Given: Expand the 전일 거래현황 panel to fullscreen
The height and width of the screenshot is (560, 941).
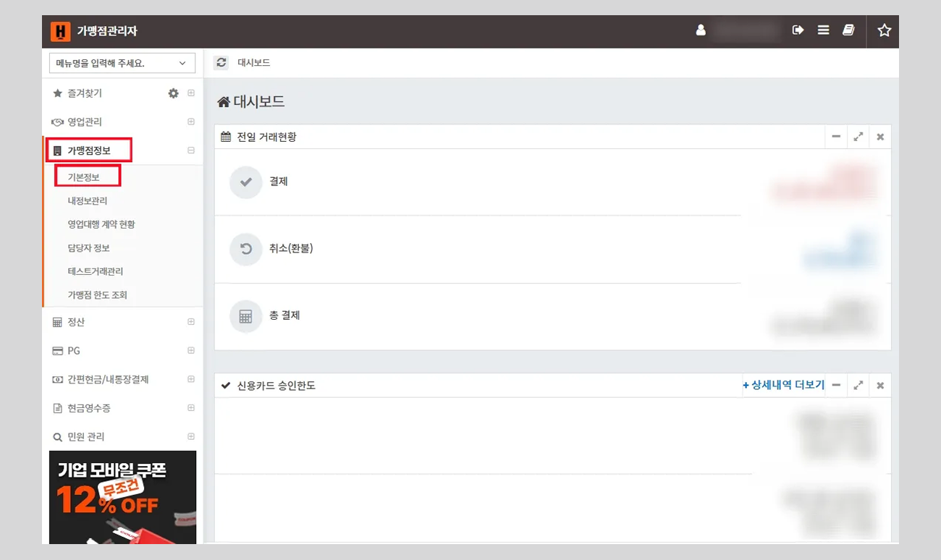Looking at the screenshot, I should click(x=858, y=137).
